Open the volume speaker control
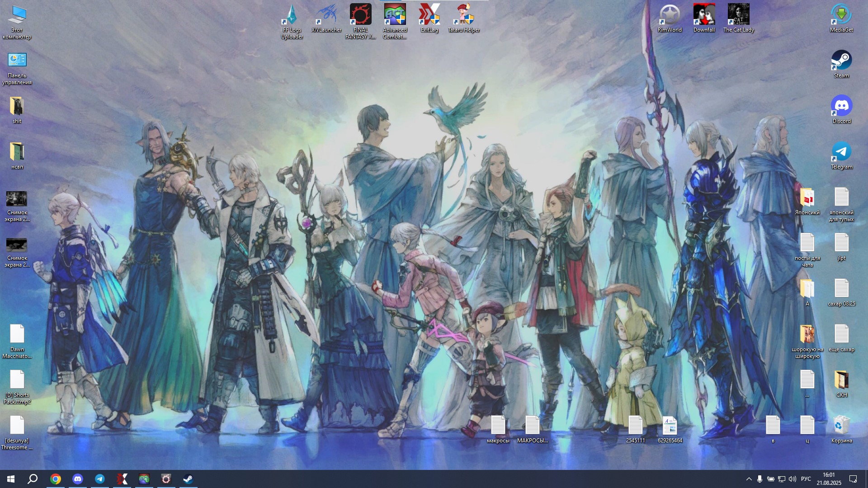Viewport: 868px width, 488px height. pyautogui.click(x=793, y=479)
